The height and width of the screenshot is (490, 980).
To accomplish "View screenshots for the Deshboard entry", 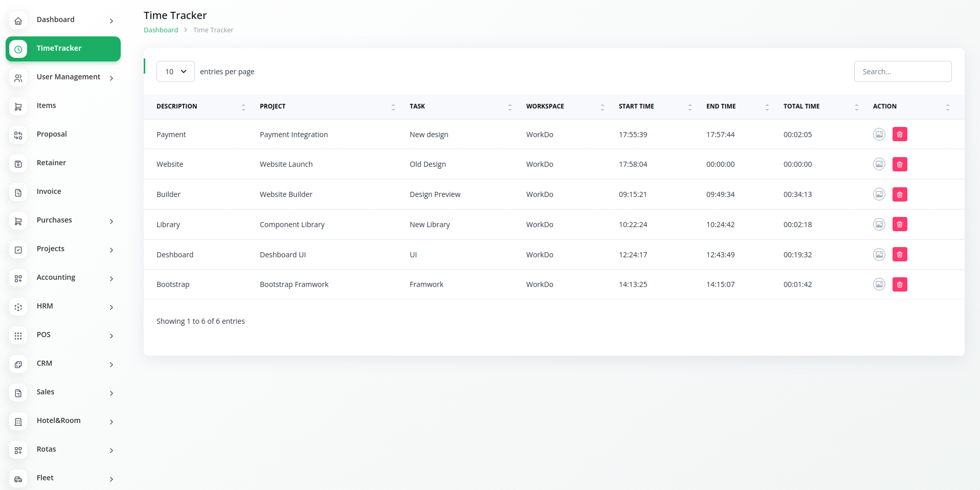I will click(879, 254).
